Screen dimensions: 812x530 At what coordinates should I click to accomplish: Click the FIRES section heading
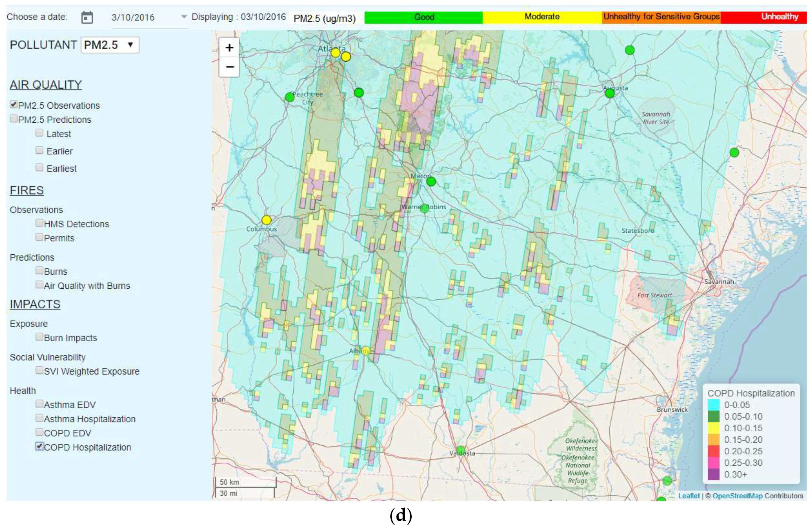click(27, 190)
